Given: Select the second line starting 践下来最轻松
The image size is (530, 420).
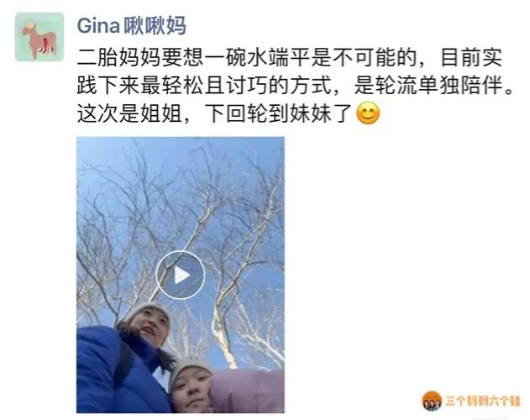Looking at the screenshot, I should tap(296, 85).
